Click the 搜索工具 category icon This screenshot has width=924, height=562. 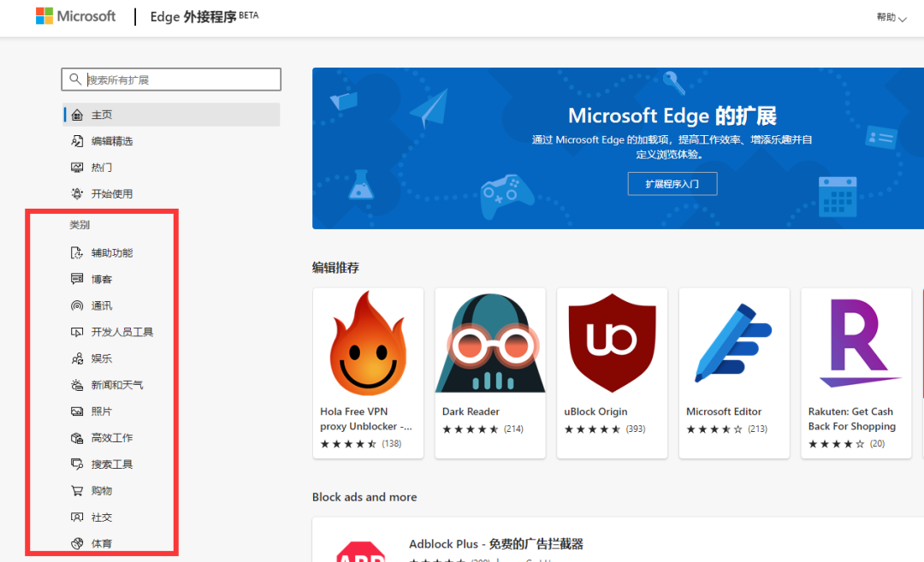77,464
